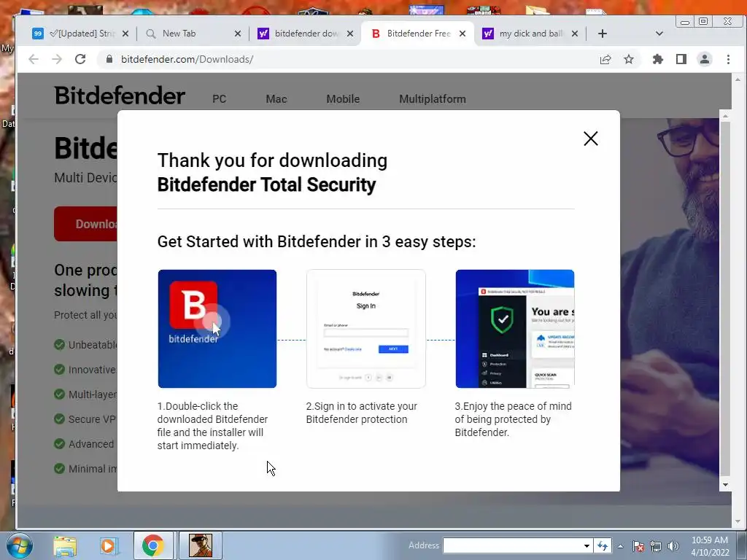Open the volume speaker tray icon

tap(673, 546)
